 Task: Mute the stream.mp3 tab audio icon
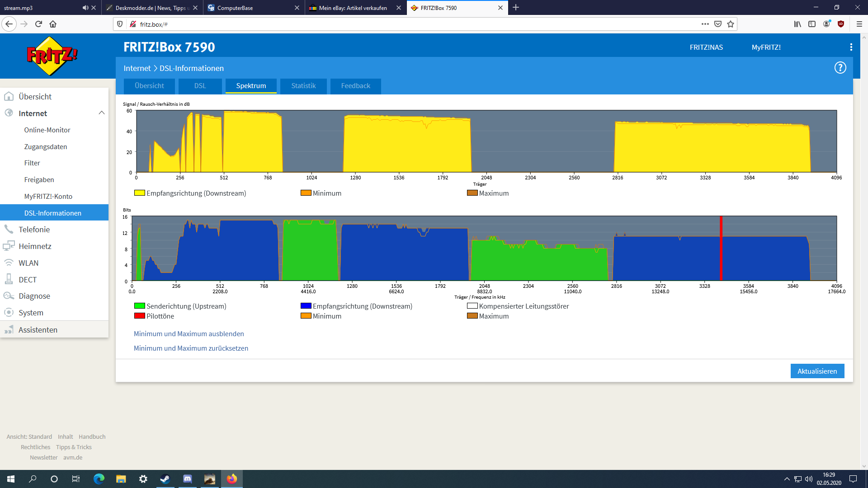pyautogui.click(x=85, y=8)
